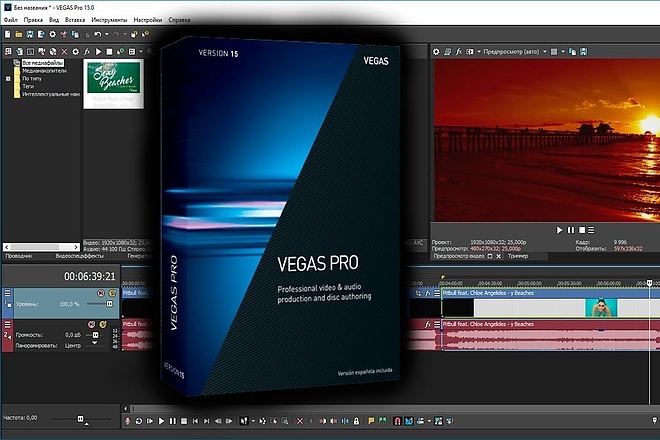Stop playback in preview window
660x440 pixels.
pyautogui.click(x=582, y=230)
